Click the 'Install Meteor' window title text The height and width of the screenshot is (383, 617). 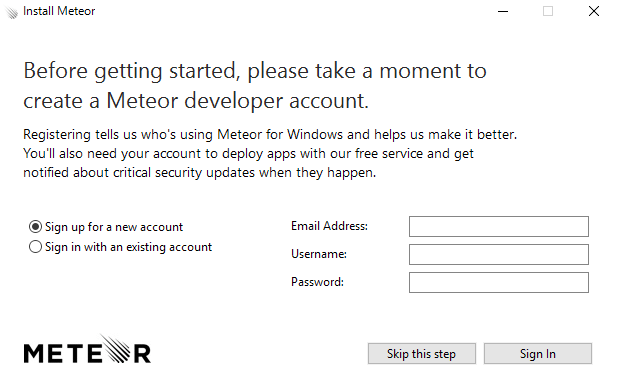click(59, 11)
